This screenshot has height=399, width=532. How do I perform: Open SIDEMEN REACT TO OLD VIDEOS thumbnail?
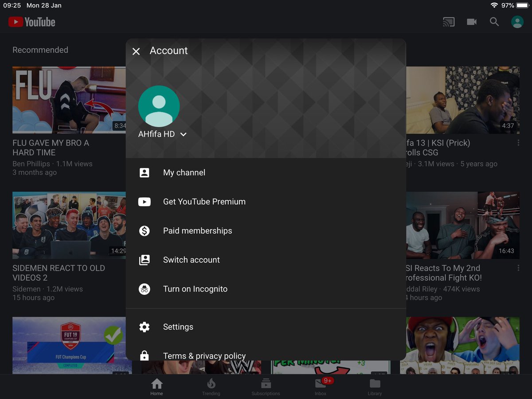(69, 225)
